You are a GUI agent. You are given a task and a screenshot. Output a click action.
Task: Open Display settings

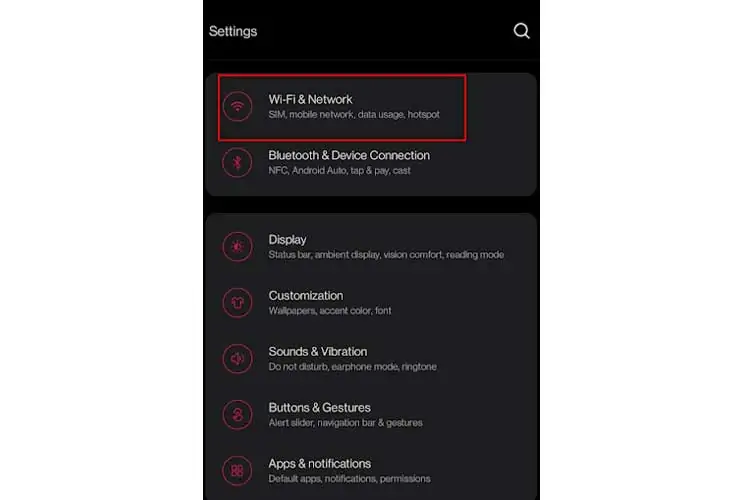tap(371, 246)
